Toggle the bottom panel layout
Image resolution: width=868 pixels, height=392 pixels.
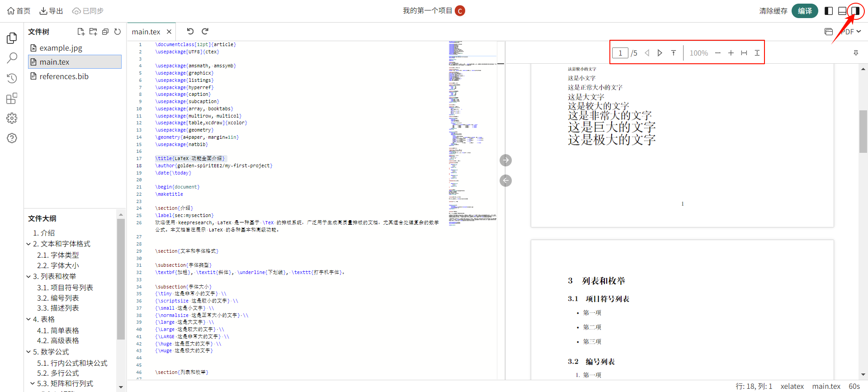tap(842, 11)
